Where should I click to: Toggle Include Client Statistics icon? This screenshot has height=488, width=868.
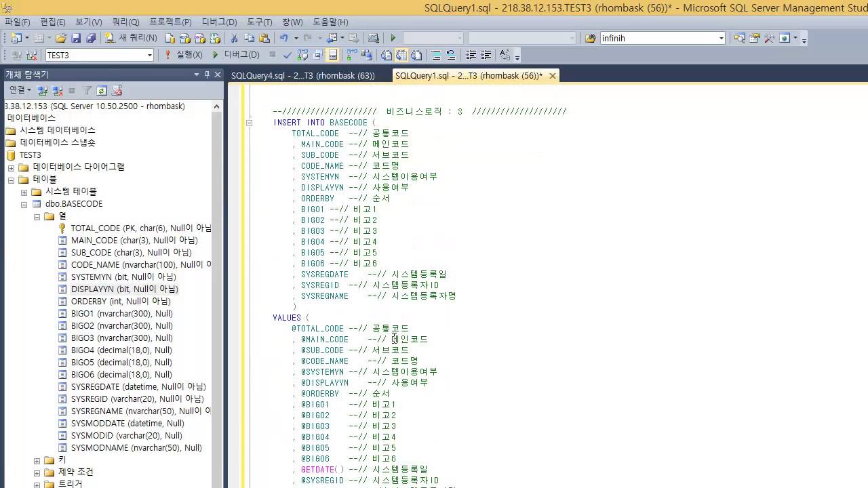(367, 55)
